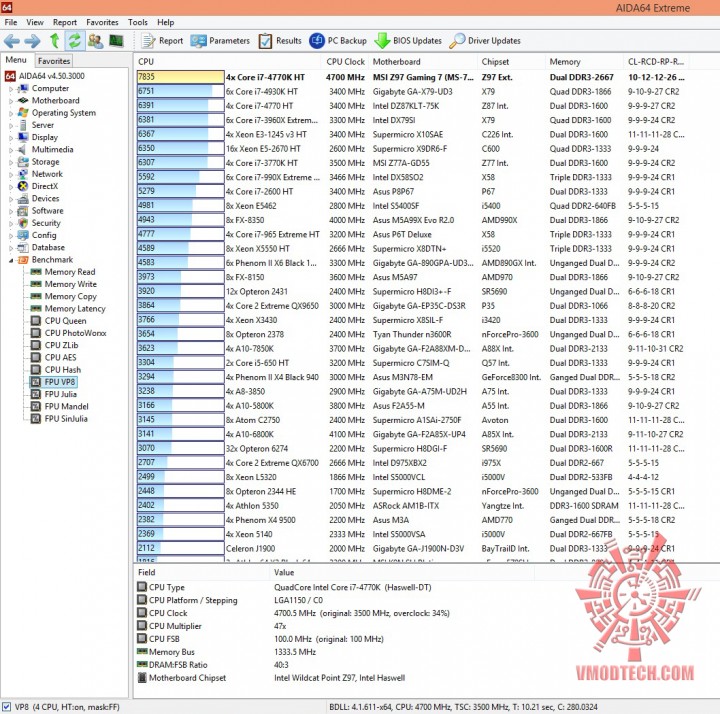Open benchmark Parameters from toolbar
The image size is (720, 714).
tap(220, 41)
